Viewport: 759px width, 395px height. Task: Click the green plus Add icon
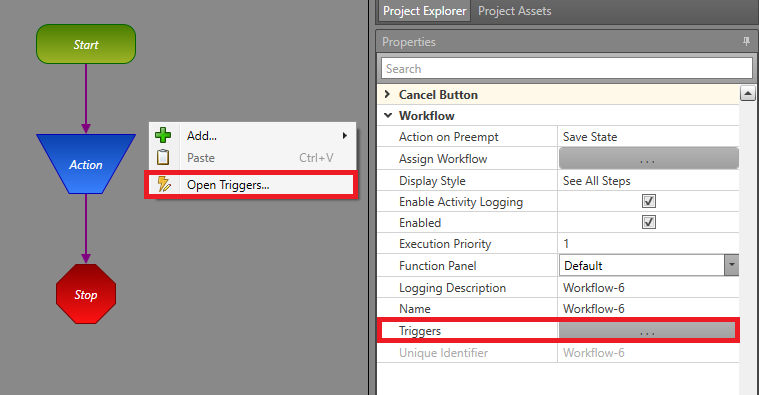pyautogui.click(x=163, y=135)
